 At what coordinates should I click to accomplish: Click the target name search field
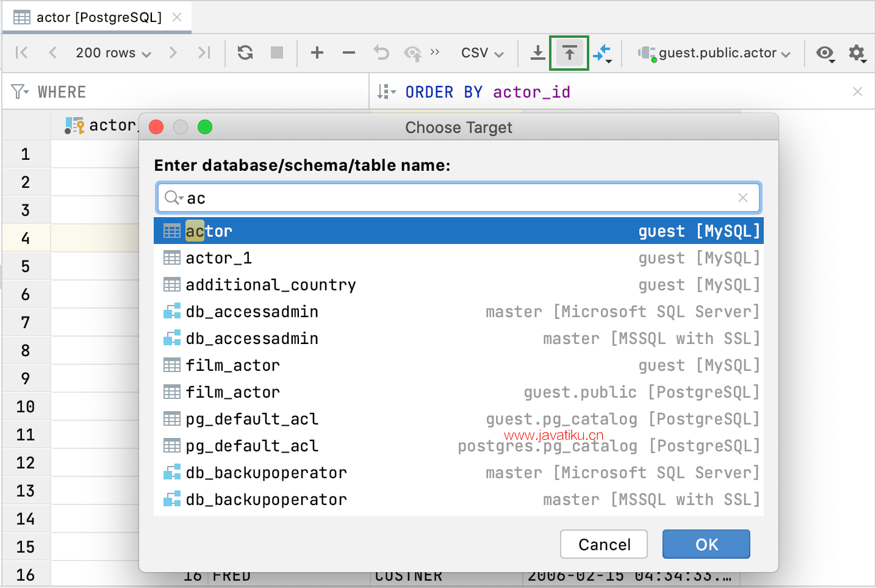[458, 198]
